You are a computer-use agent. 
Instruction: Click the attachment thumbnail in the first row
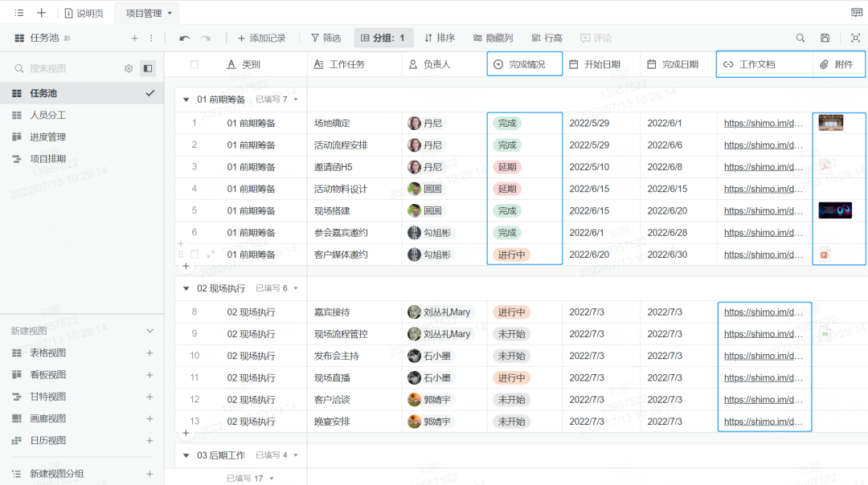(x=831, y=123)
